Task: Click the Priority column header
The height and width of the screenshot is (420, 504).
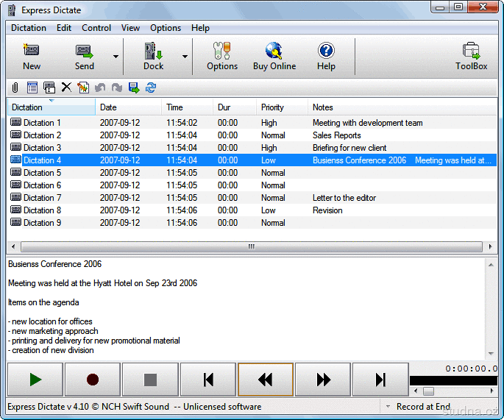Action: [273, 107]
